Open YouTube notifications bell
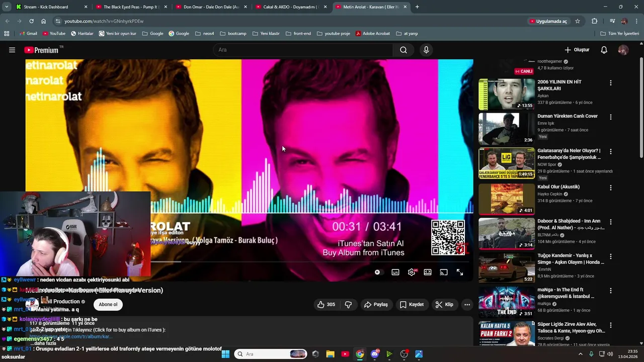This screenshot has height=362, width=644. pos(604,50)
